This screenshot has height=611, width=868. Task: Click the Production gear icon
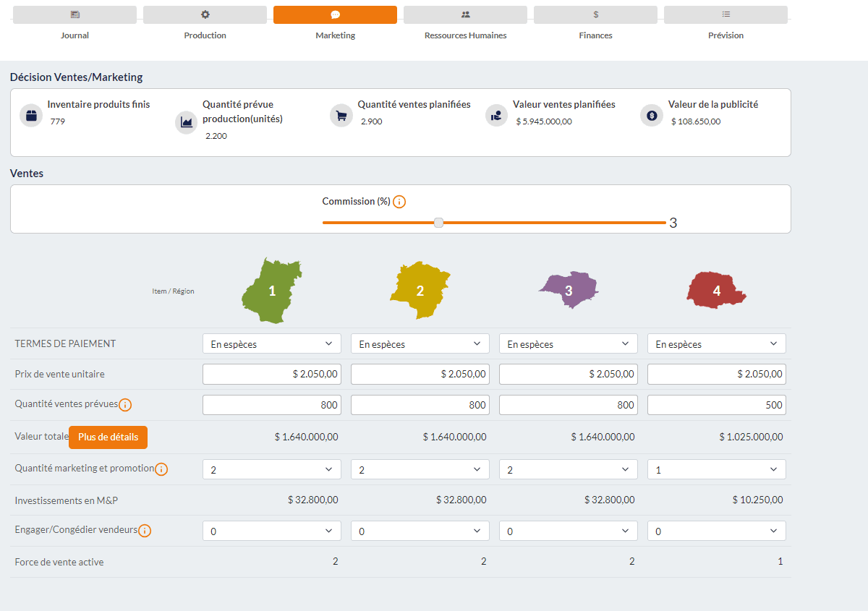(x=205, y=14)
